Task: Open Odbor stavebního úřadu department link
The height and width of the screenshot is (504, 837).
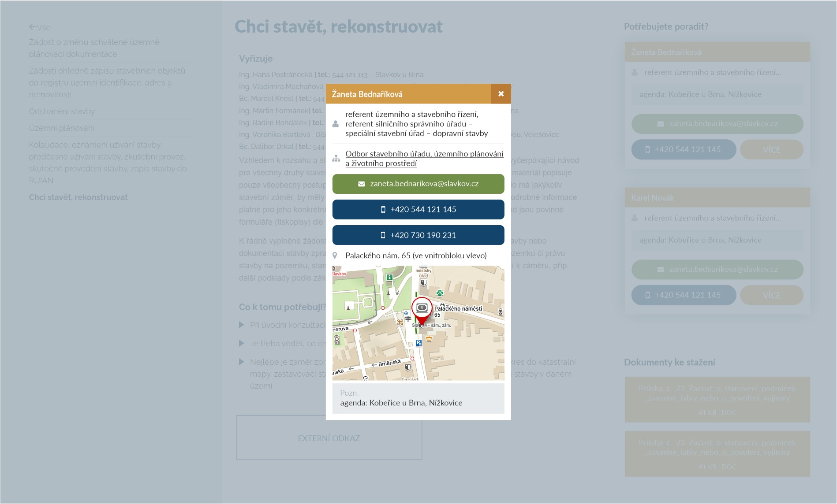Action: pyautogui.click(x=424, y=158)
